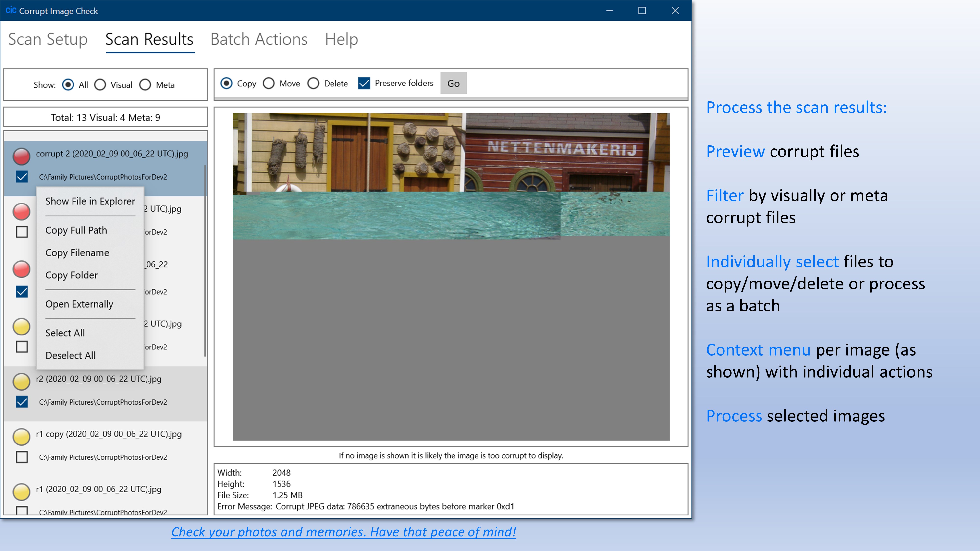Uncheck the selection box under corrupt 2
The height and width of the screenshot is (551, 980).
coord(22,177)
